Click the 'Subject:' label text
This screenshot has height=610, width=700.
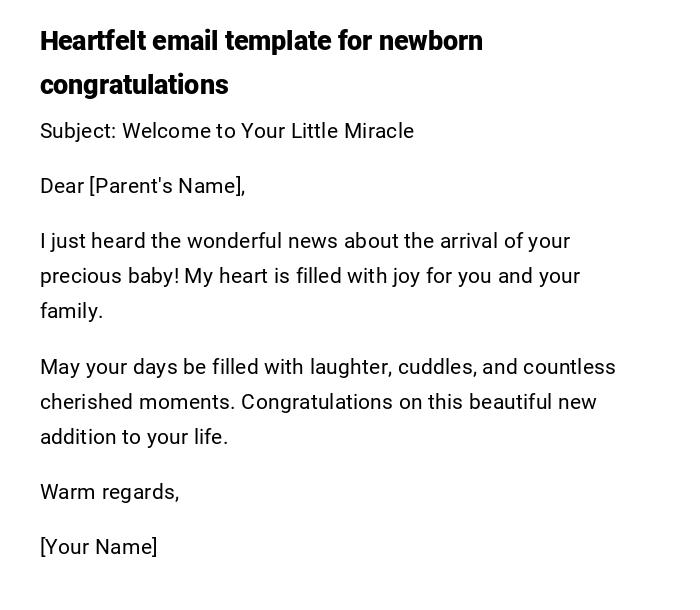point(78,131)
